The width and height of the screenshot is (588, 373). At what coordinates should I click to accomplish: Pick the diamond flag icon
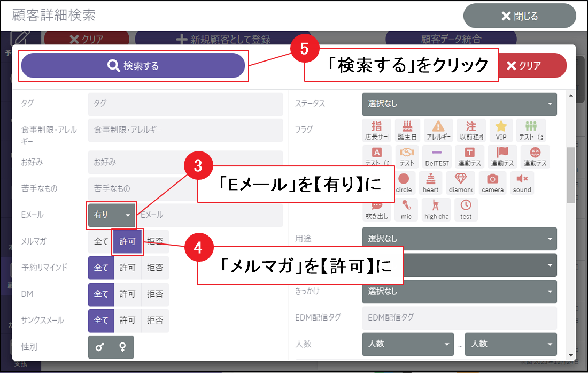(460, 182)
